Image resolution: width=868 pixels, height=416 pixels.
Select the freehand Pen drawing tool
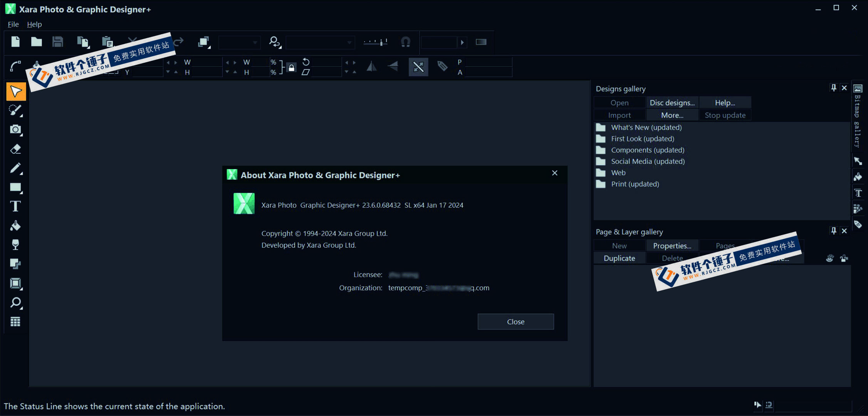click(16, 168)
